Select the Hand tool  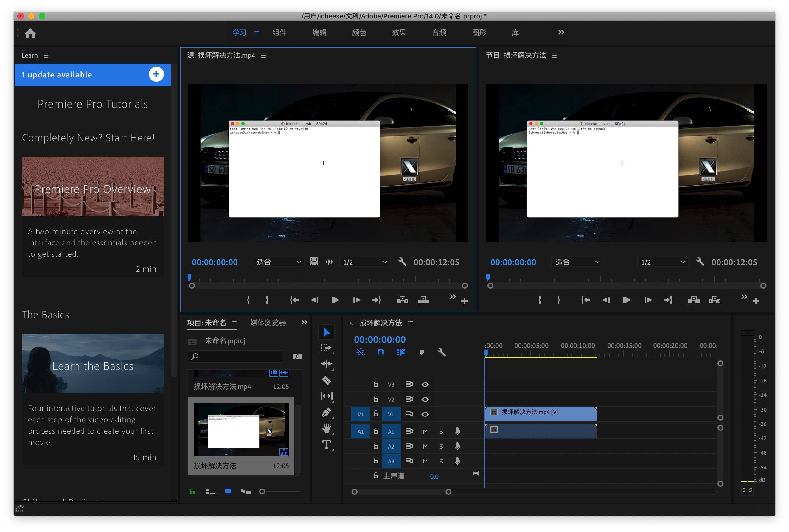click(326, 429)
